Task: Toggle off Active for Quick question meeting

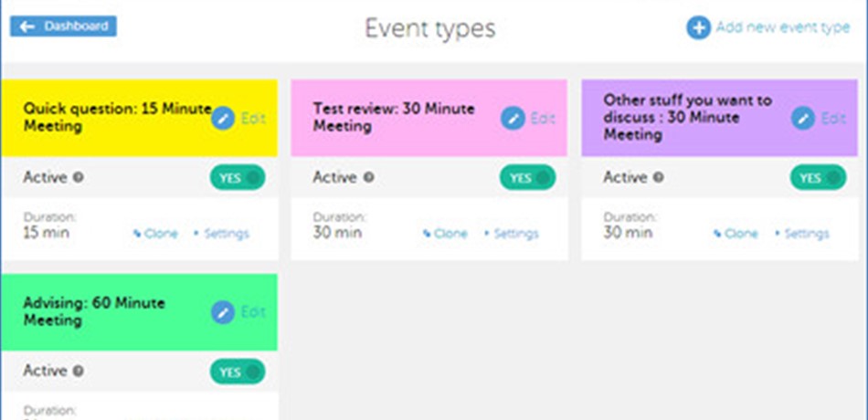Action: [x=238, y=178]
